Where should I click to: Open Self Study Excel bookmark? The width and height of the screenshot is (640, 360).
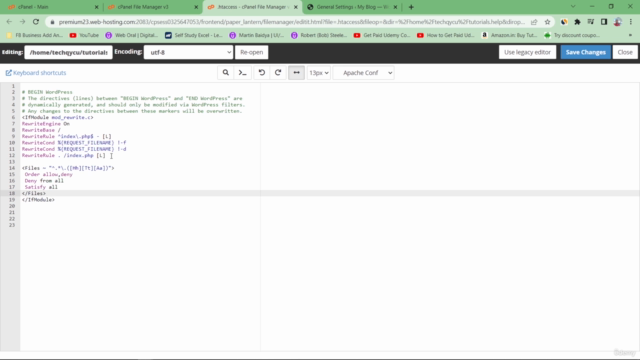(194, 35)
